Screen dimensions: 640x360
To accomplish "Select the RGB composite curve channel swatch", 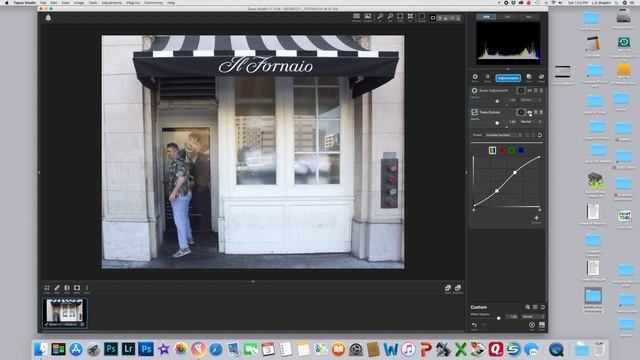I will (x=492, y=151).
